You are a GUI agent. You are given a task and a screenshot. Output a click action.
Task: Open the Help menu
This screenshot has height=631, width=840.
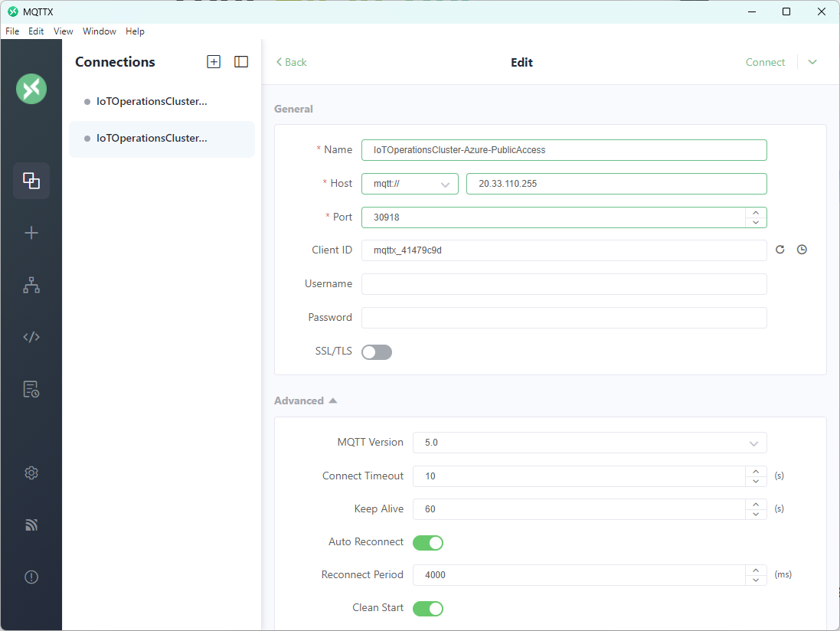[x=135, y=31]
